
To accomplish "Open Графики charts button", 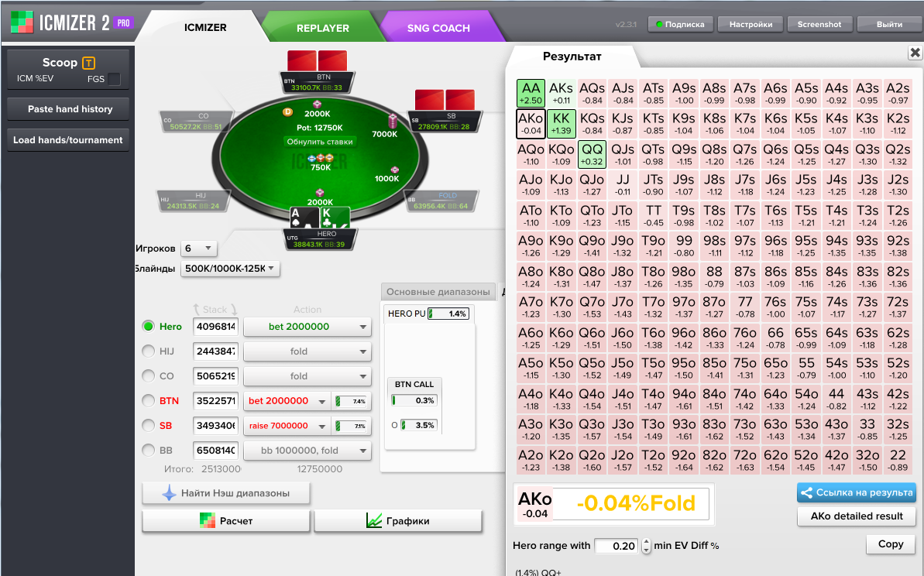I will [398, 520].
